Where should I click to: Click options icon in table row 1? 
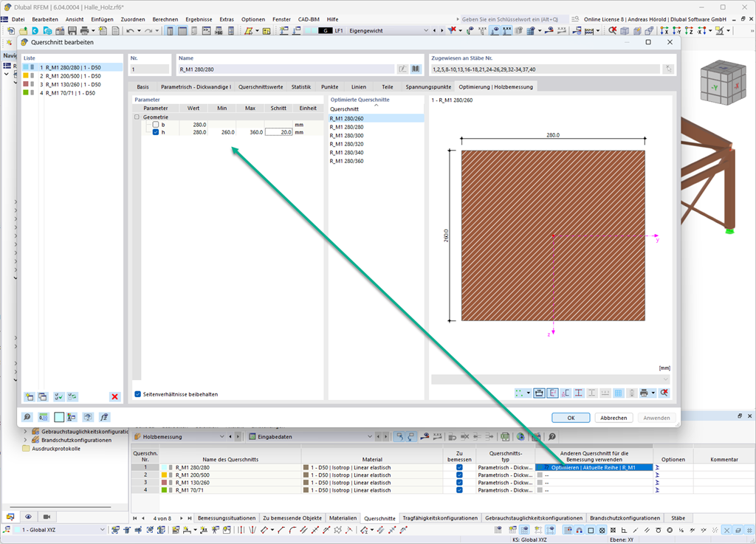(x=657, y=467)
